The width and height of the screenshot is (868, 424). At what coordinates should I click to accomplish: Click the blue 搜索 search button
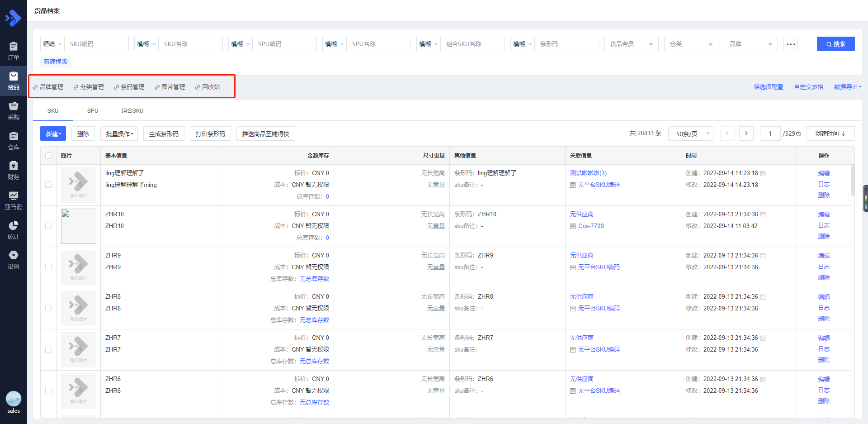(x=836, y=44)
